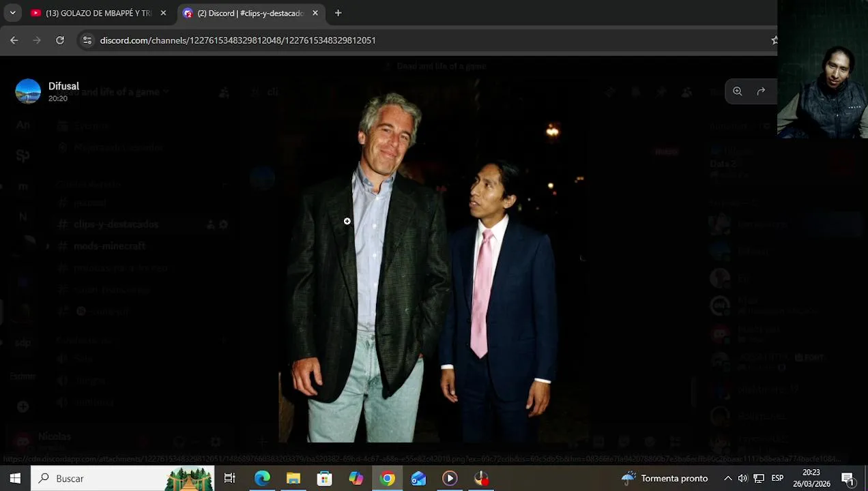Zoom in on the opened Discord image

tap(737, 91)
